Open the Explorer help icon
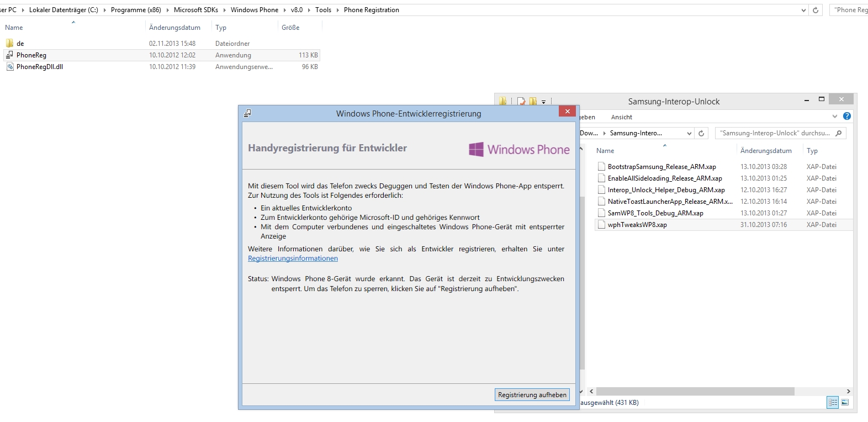 [x=847, y=116]
